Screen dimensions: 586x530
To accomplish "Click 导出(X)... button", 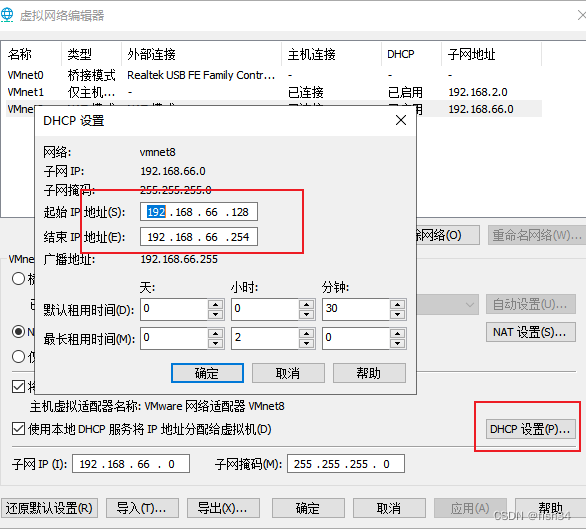I will [223, 508].
